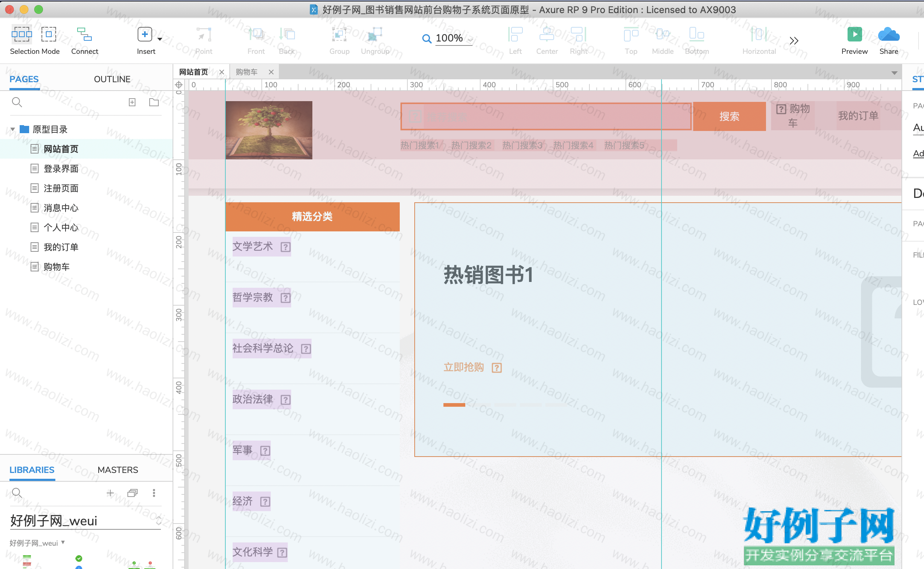This screenshot has height=569, width=924.
Task: Click the 搜索 button
Action: coord(729,116)
